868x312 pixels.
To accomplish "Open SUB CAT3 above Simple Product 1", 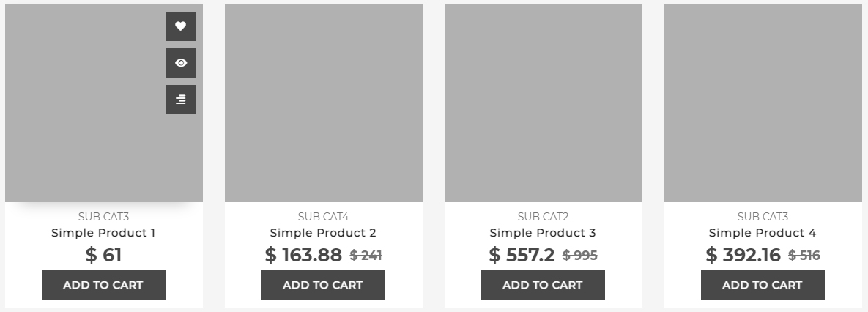I will [x=103, y=217].
